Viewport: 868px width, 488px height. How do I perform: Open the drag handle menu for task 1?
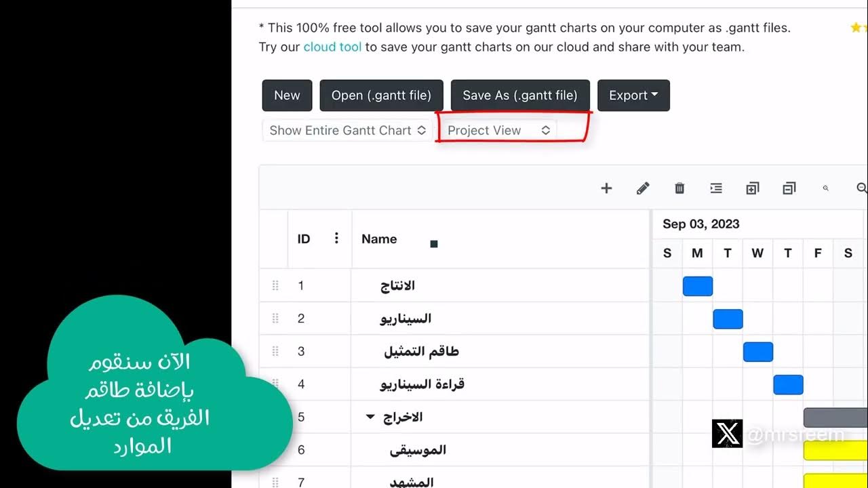275,285
